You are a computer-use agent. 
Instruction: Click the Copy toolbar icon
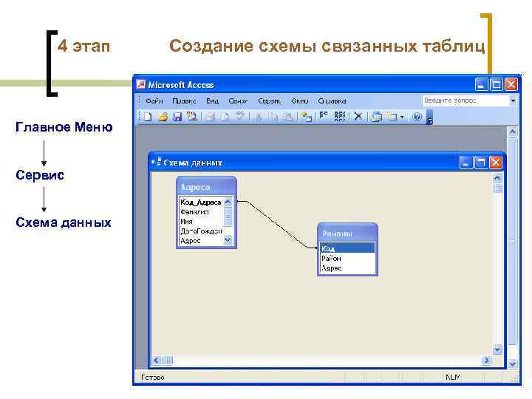click(273, 117)
